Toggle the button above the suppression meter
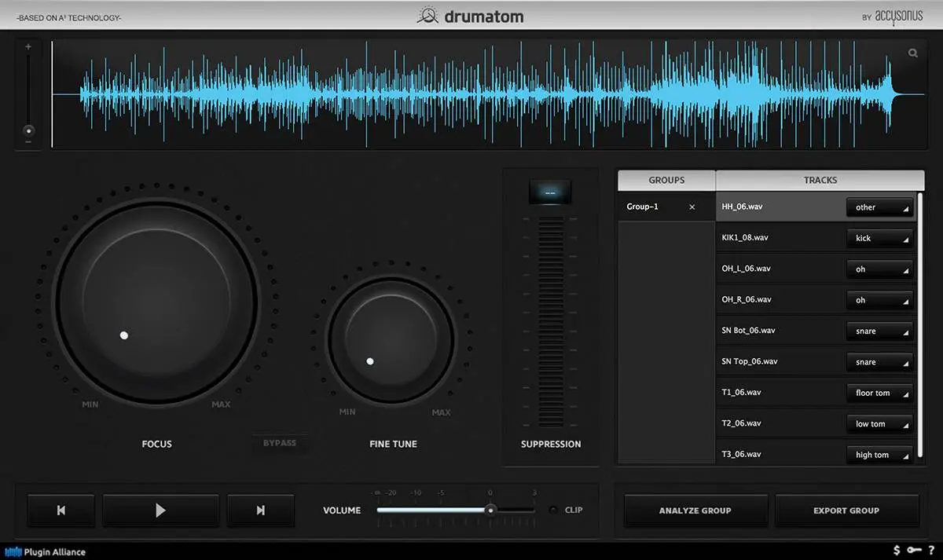943x560 pixels. pos(550,192)
